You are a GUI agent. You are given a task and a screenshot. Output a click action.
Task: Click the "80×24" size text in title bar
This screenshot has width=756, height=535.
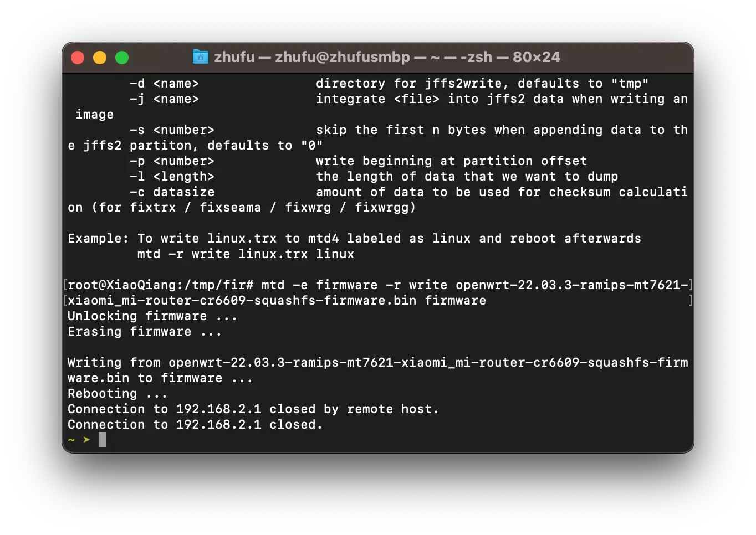point(536,57)
